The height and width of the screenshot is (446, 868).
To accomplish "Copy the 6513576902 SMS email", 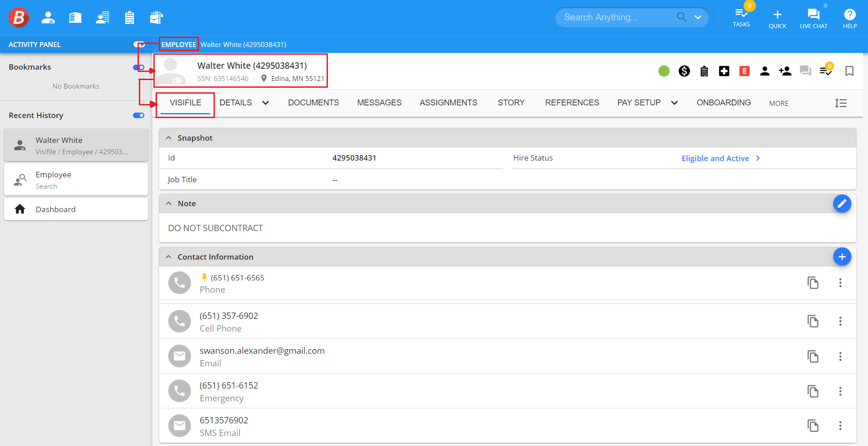I will pyautogui.click(x=813, y=426).
